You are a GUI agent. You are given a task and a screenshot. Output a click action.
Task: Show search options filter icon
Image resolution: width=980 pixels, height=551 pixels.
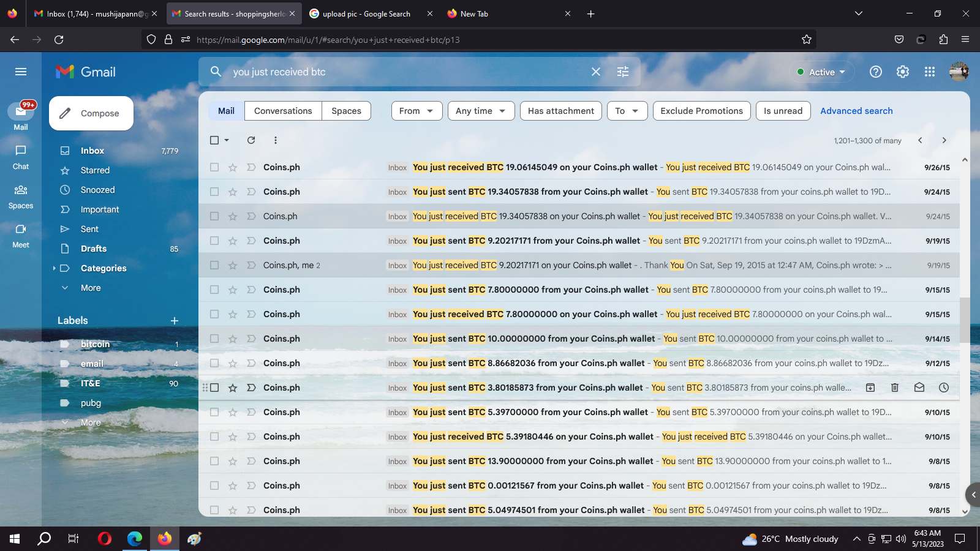tap(623, 72)
